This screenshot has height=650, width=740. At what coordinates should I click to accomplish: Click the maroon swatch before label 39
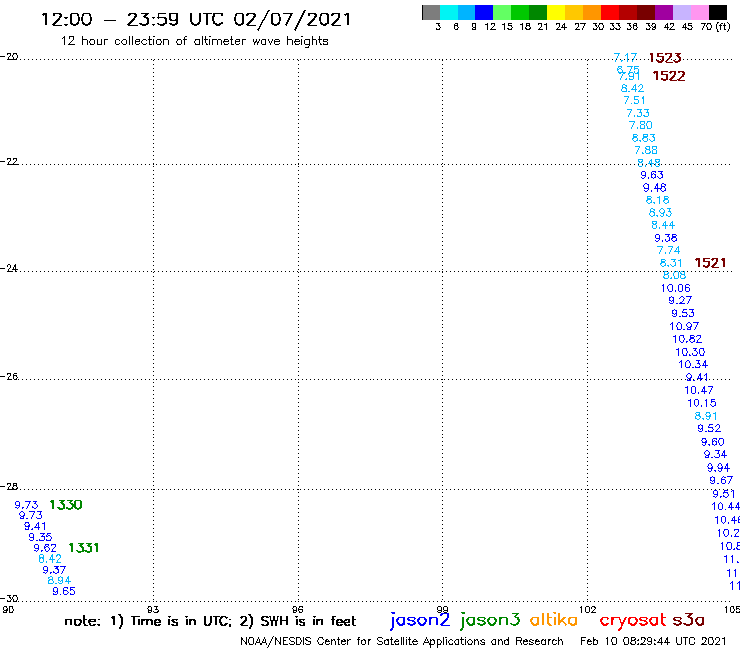tap(646, 12)
